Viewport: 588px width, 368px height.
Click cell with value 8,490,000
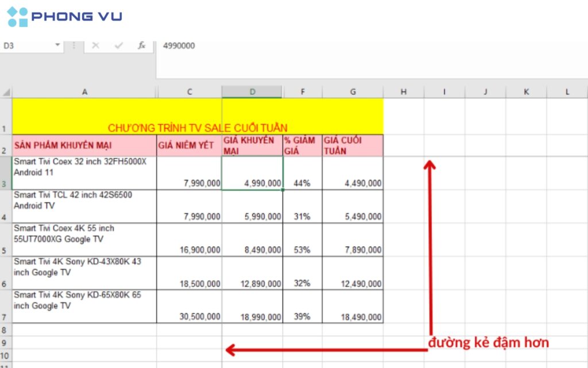(253, 240)
